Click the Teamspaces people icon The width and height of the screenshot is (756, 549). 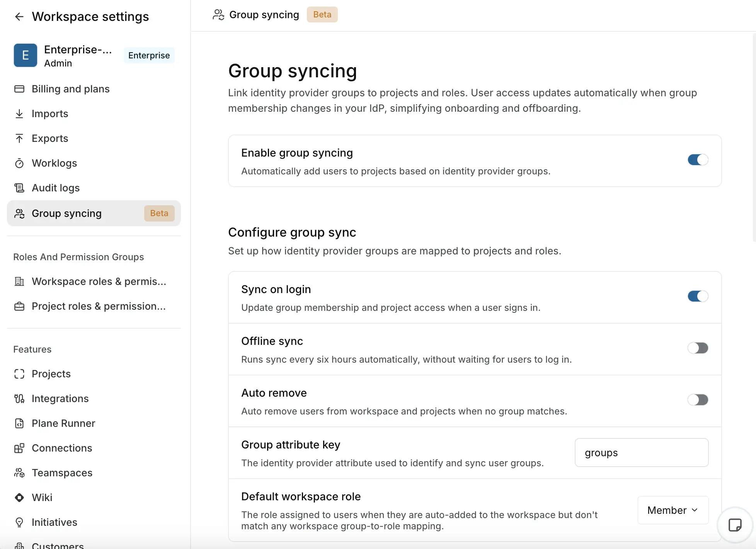[x=19, y=473]
